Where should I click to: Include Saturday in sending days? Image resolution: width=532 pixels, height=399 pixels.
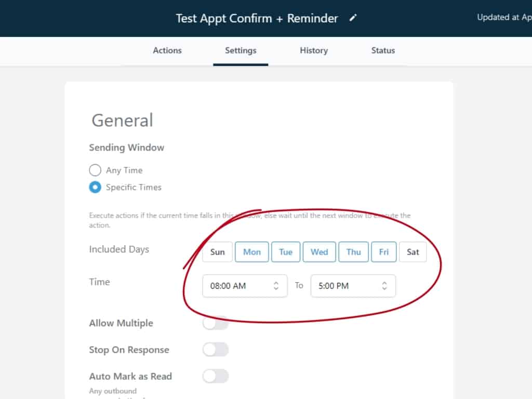[x=413, y=252]
